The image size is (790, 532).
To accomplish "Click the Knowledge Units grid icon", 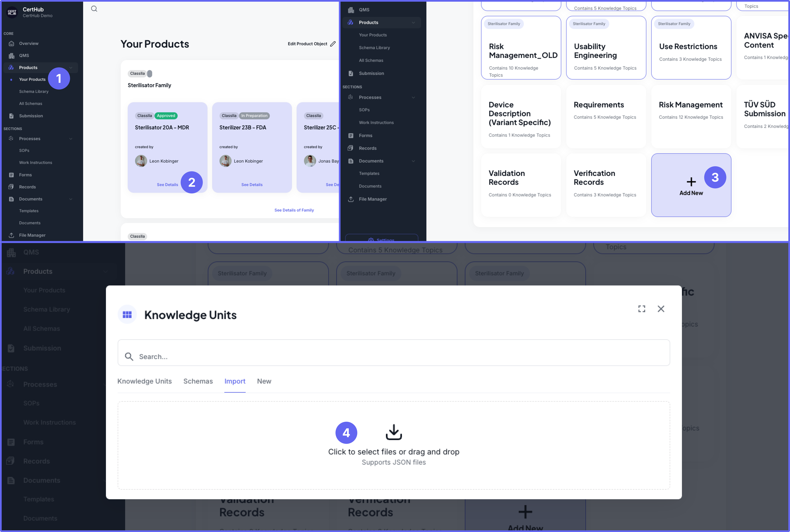I will [x=127, y=315].
